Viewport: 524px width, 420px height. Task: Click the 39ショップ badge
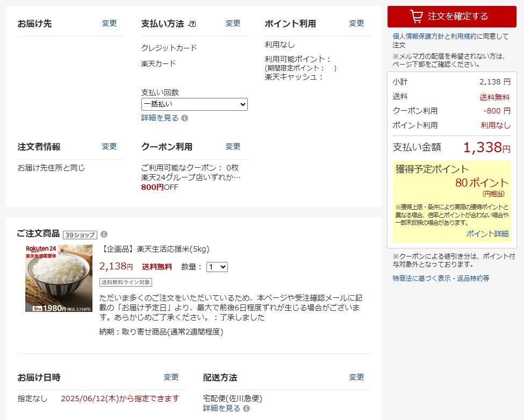coord(80,235)
